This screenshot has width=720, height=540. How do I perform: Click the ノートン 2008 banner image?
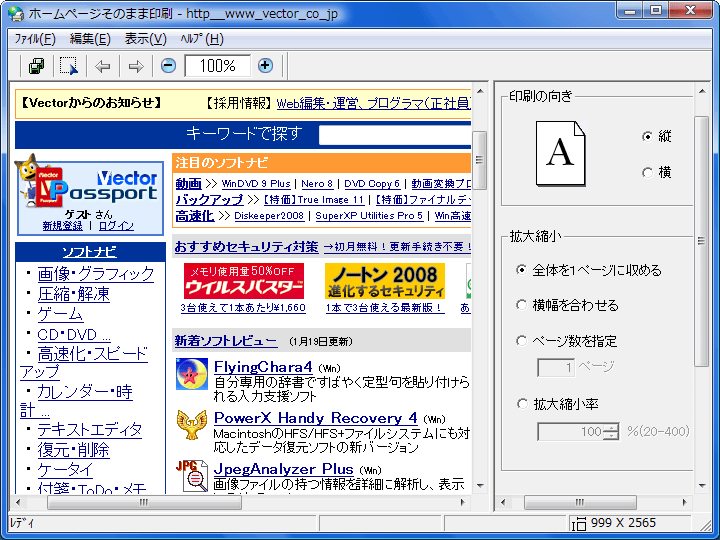385,281
